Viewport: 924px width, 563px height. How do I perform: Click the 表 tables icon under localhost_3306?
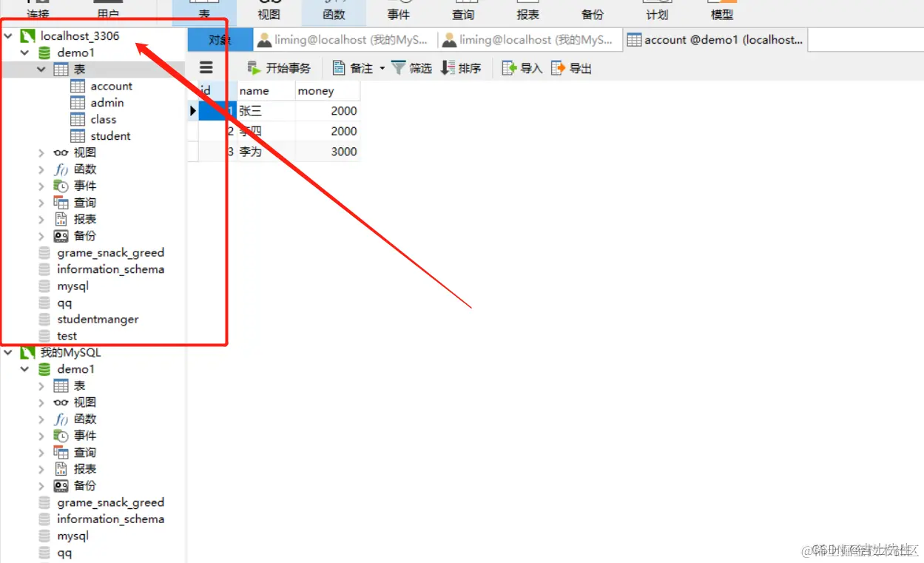tap(61, 70)
